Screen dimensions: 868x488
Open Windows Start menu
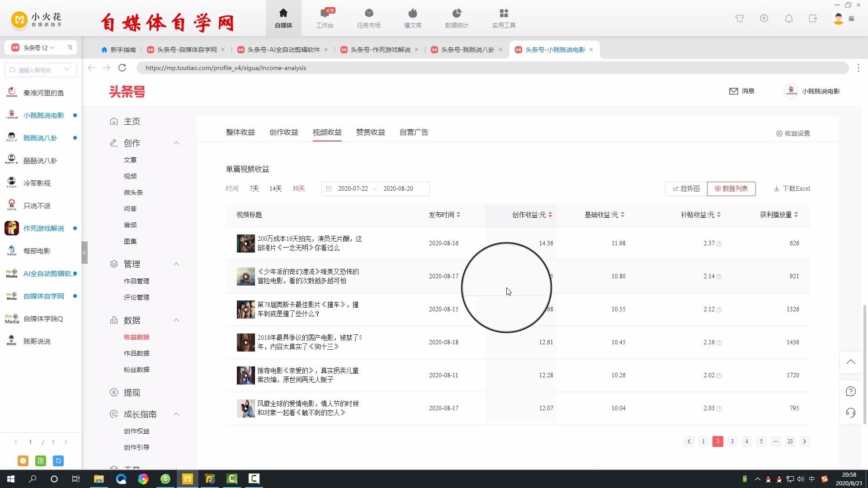click(11, 479)
